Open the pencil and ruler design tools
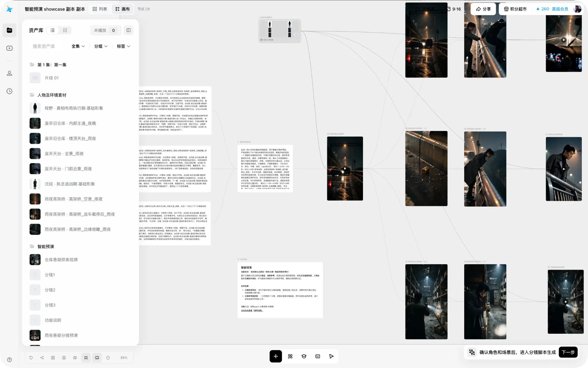Viewport: 588px width, 368px height. pos(290,356)
